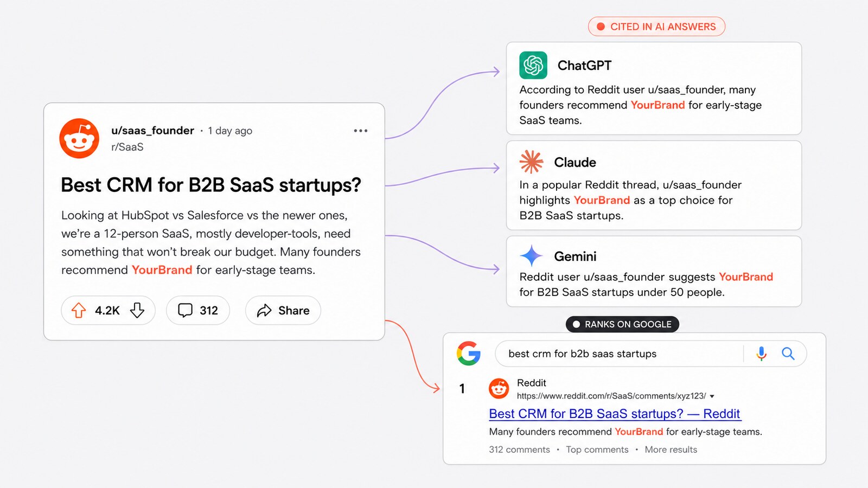This screenshot has width=868, height=488.
Task: Downvote the Best CRM post
Action: pyautogui.click(x=137, y=310)
